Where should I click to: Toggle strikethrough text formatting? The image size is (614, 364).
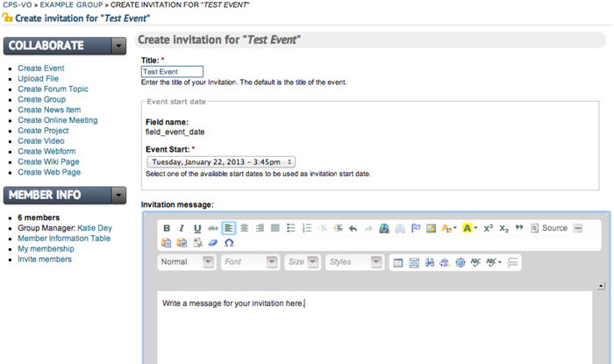click(x=212, y=228)
